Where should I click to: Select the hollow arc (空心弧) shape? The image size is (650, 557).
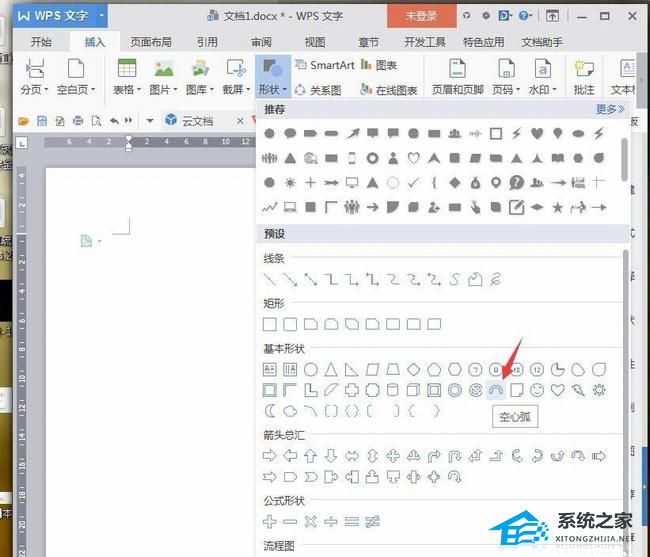[496, 390]
